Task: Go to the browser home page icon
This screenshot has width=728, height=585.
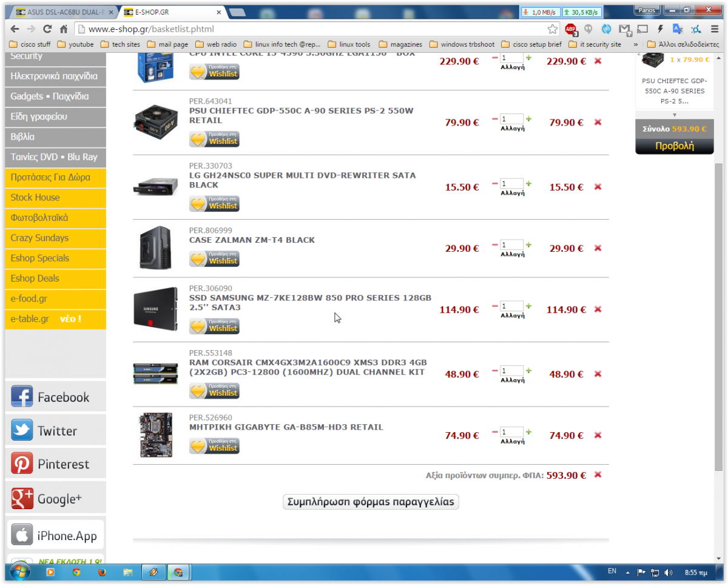Action: click(64, 29)
